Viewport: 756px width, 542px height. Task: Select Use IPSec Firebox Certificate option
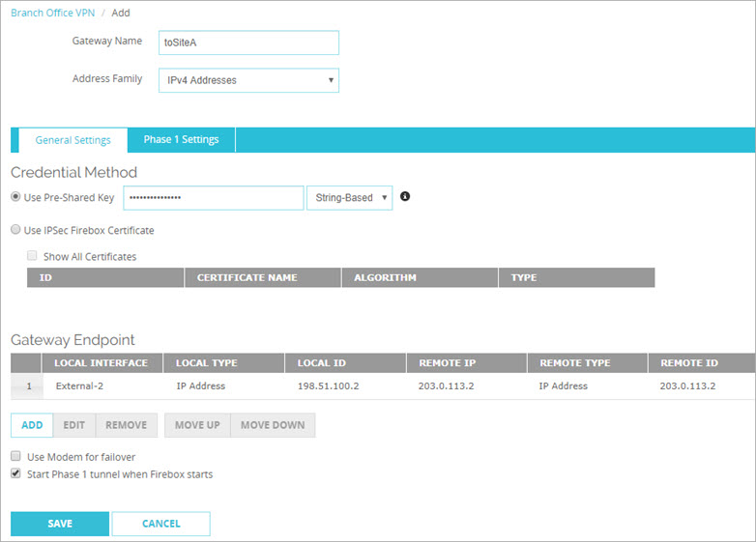[x=15, y=231]
